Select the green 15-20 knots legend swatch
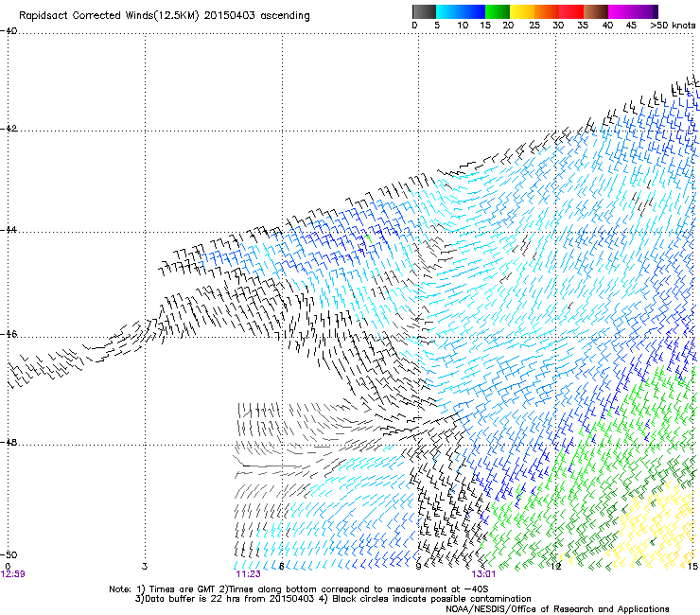 click(x=498, y=11)
